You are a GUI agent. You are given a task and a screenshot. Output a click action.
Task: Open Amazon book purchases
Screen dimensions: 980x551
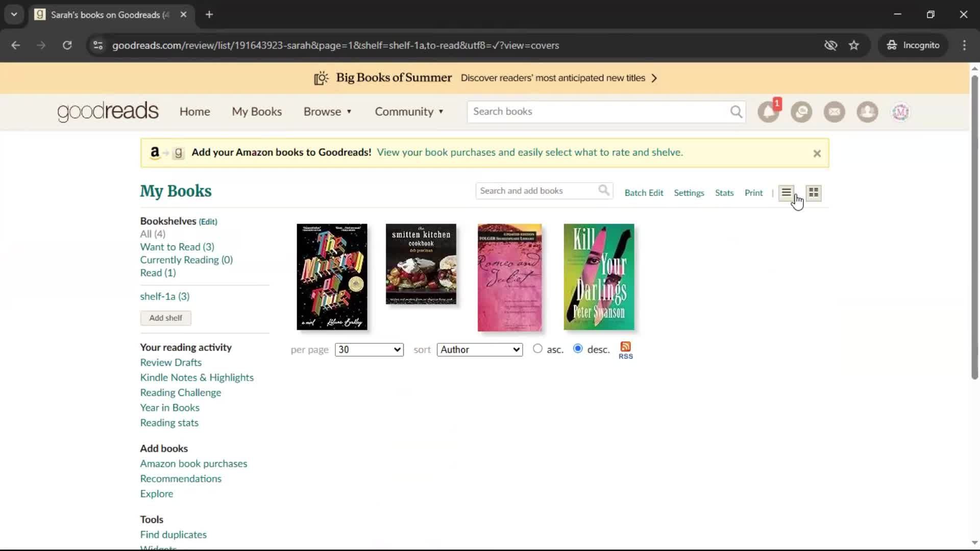click(193, 464)
